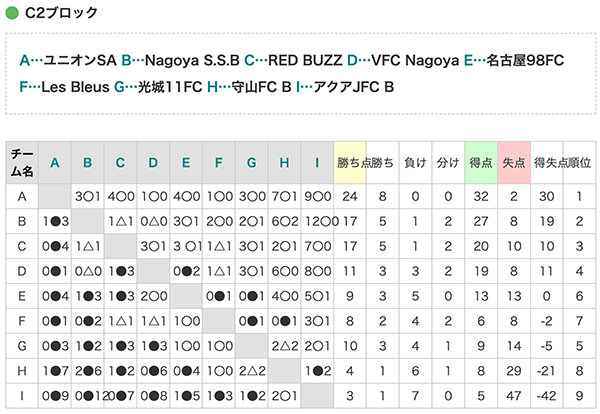Click the green circle beside C2ブロック
The width and height of the screenshot is (600, 414).
coord(12,13)
